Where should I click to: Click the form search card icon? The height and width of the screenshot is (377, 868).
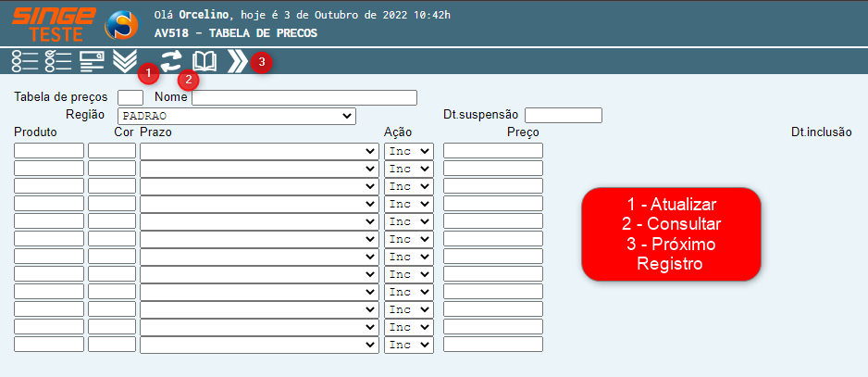point(91,62)
